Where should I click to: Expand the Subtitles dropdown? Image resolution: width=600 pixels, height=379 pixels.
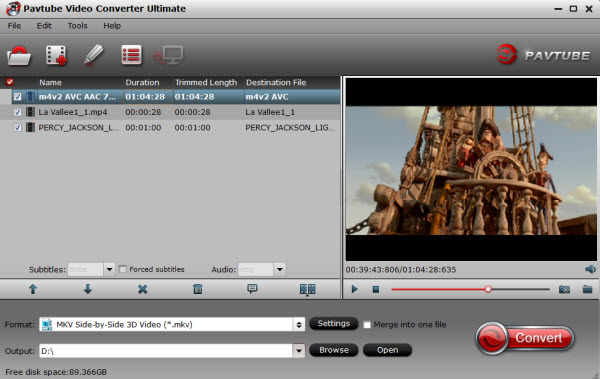coord(109,270)
